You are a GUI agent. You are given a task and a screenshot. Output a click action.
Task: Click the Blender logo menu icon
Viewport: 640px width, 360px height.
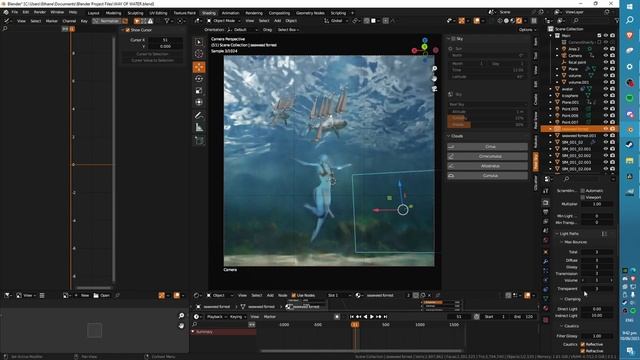coord(6,12)
